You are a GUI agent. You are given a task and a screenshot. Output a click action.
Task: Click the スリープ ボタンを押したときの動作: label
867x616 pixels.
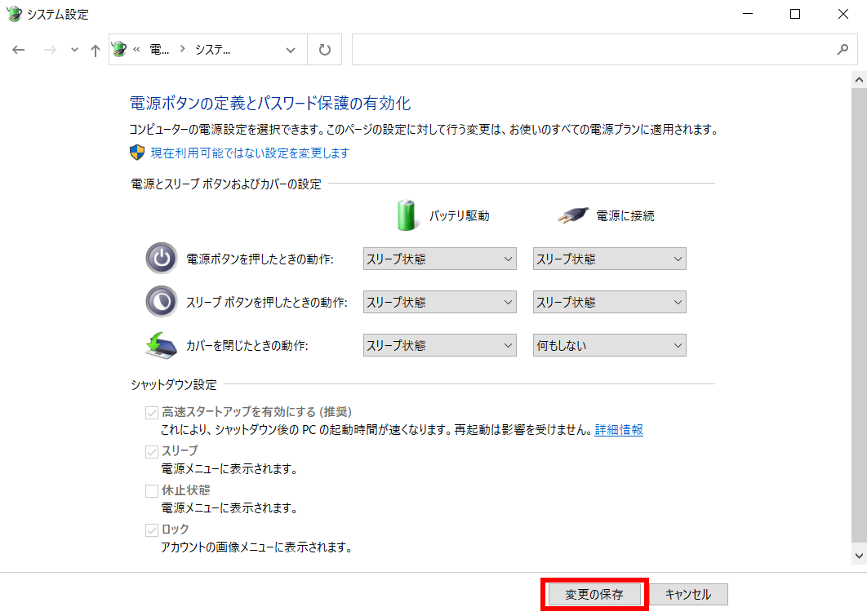pyautogui.click(x=266, y=303)
